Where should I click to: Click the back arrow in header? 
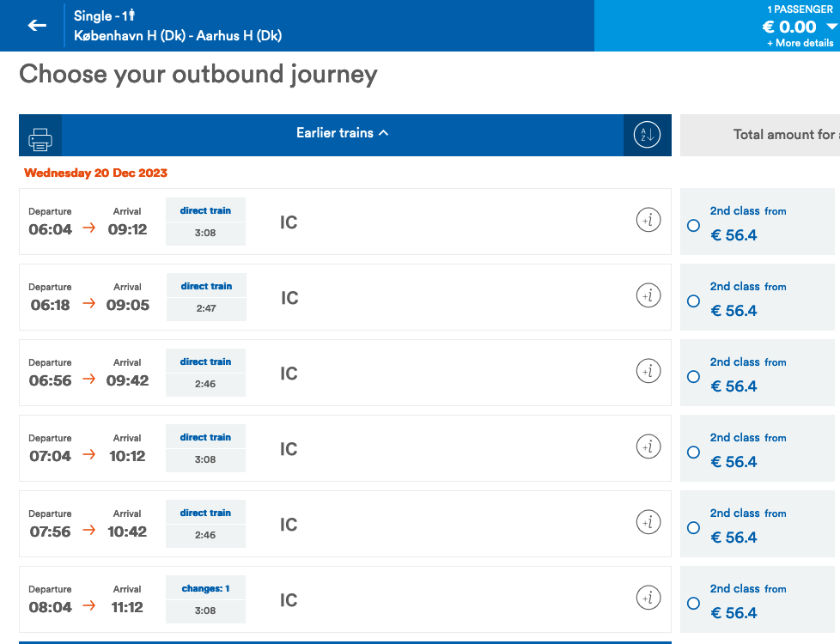click(x=37, y=26)
